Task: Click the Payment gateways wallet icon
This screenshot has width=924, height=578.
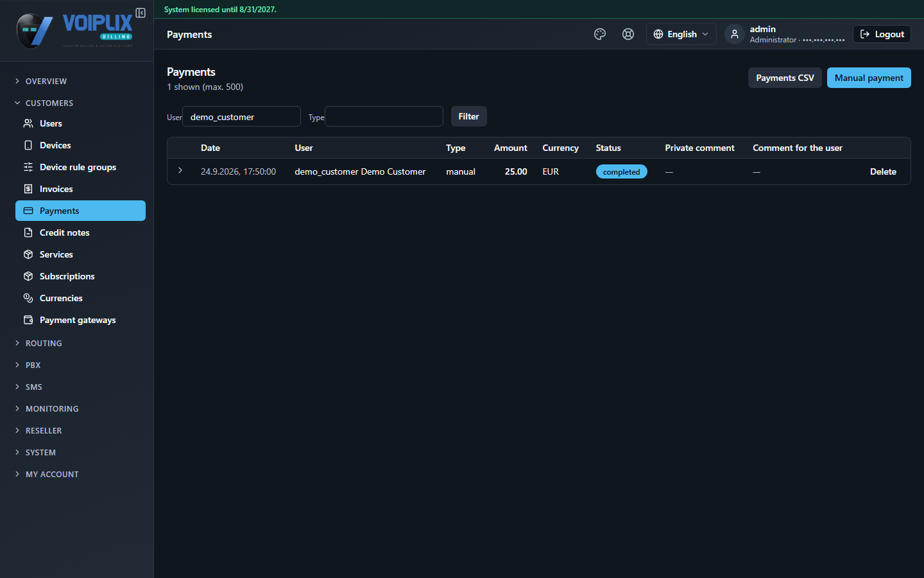Action: point(28,320)
